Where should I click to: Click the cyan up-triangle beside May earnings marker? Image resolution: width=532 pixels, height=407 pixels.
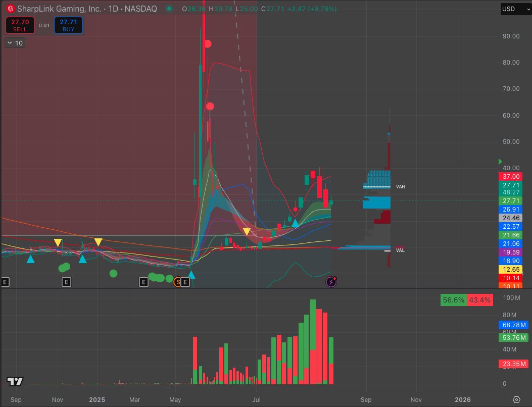tap(191, 275)
